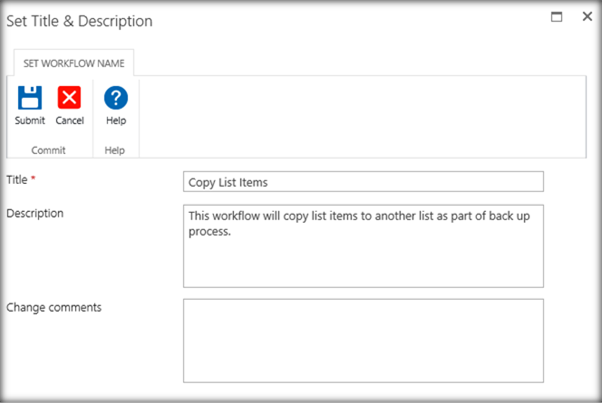Click the Cancel text label in the ribbon
The image size is (602, 403).
coord(69,121)
